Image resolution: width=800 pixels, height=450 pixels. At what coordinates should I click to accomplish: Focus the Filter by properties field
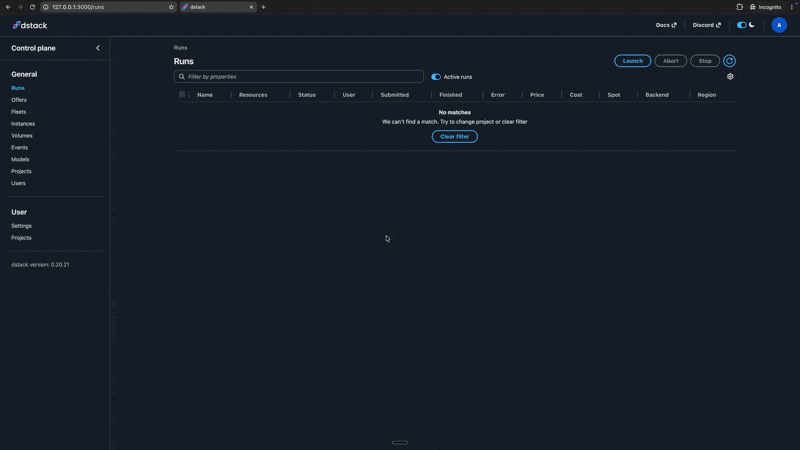[x=298, y=77]
